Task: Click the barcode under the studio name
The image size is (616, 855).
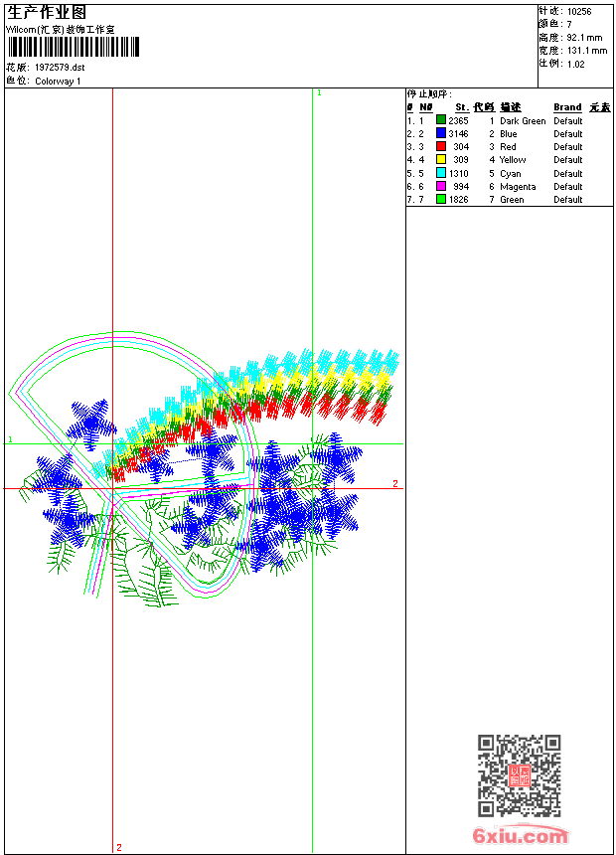Action: pyautogui.click(x=74, y=47)
